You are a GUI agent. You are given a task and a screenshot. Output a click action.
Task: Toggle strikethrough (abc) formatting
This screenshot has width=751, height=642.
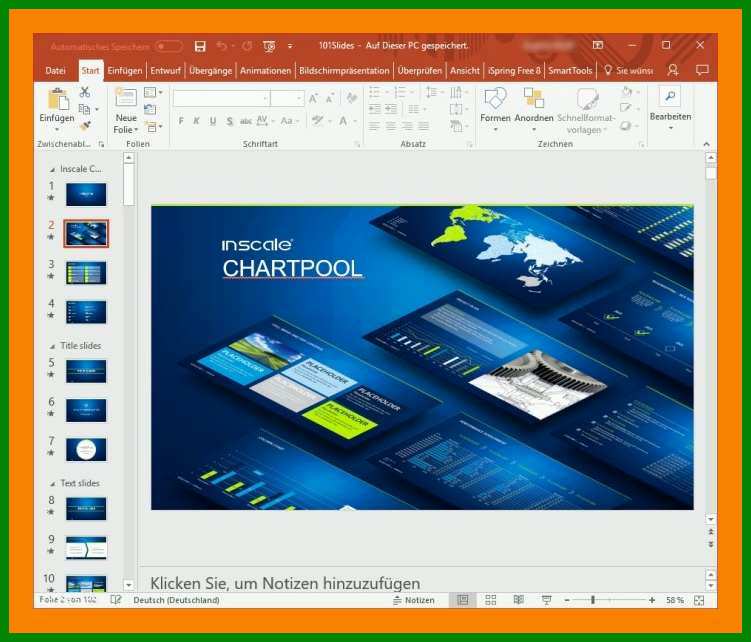click(x=246, y=121)
